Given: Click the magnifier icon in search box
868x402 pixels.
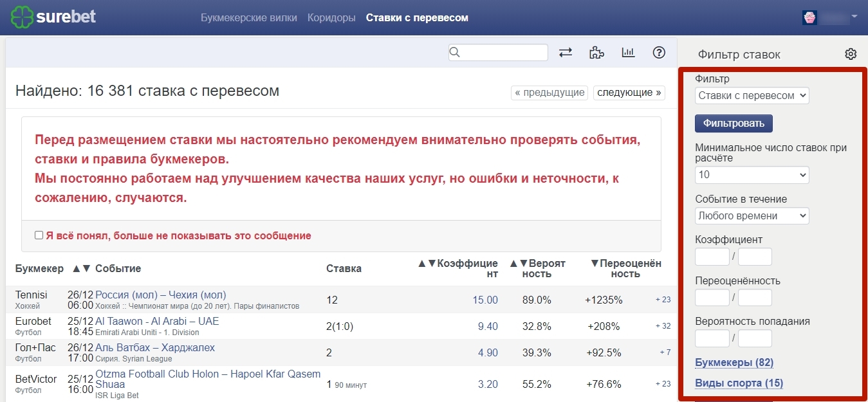Looking at the screenshot, I should (455, 53).
